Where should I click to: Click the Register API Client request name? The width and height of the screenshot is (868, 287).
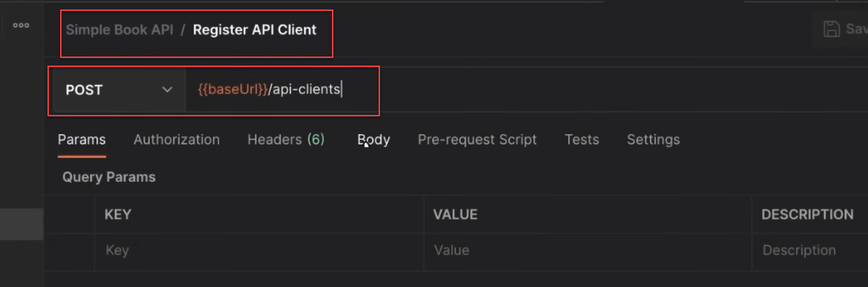click(254, 29)
